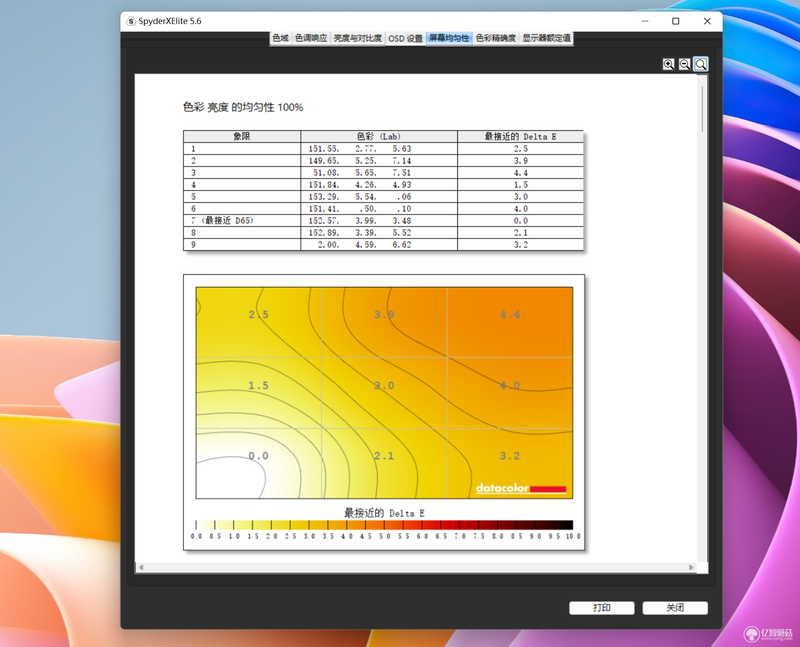
Task: Click the Delta E value 0.0 in table
Action: [x=520, y=220]
